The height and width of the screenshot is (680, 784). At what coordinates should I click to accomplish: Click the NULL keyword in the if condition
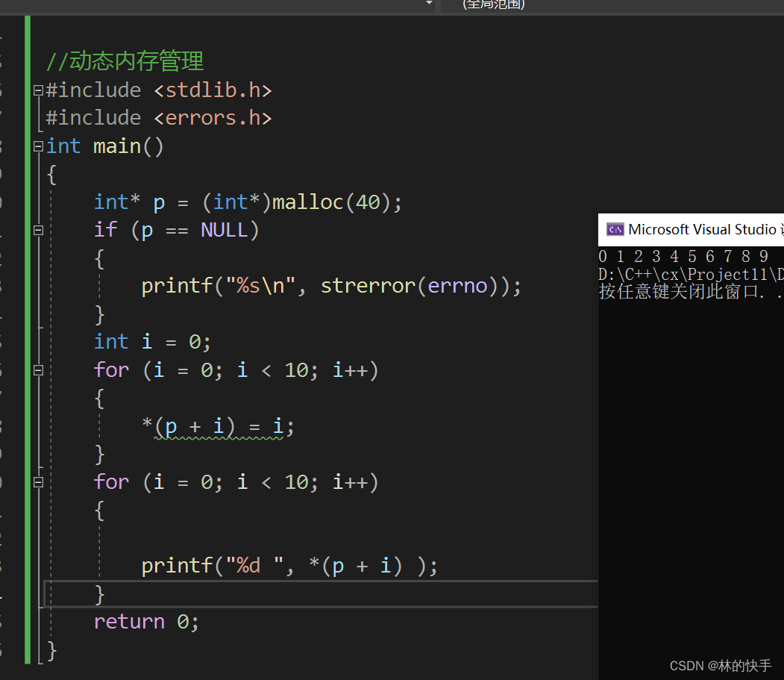pos(225,230)
